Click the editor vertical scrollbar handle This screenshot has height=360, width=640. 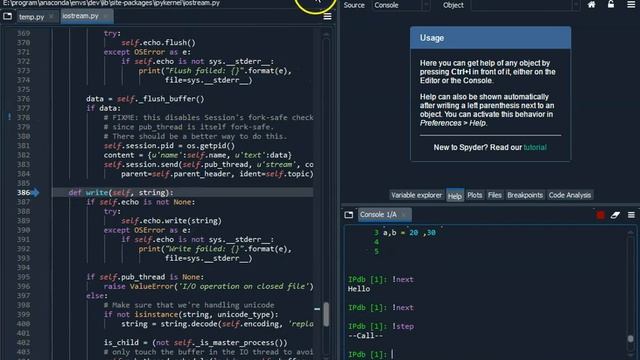[326, 314]
